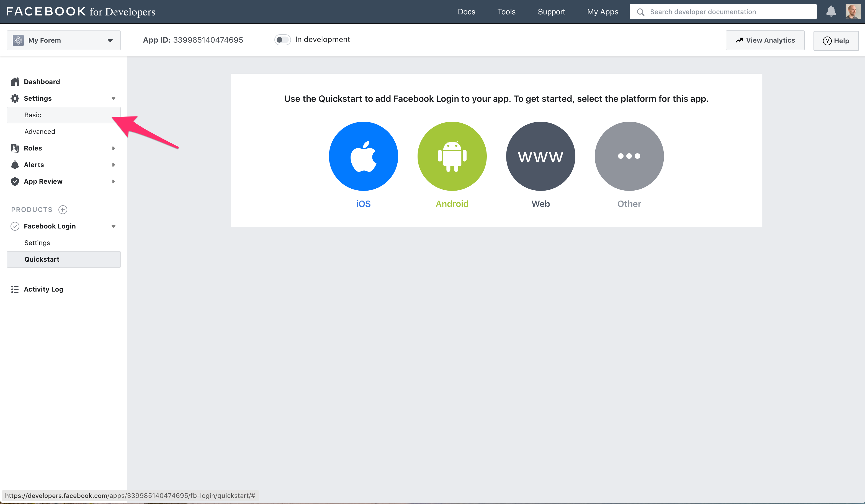Click the Alerts bell icon in sidebar
The width and height of the screenshot is (865, 504).
tap(15, 165)
